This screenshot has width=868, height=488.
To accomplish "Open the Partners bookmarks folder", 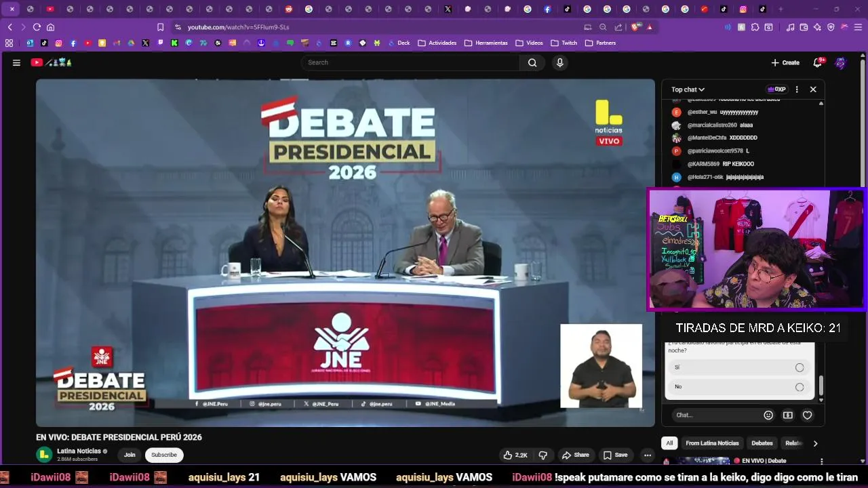I will pos(601,43).
